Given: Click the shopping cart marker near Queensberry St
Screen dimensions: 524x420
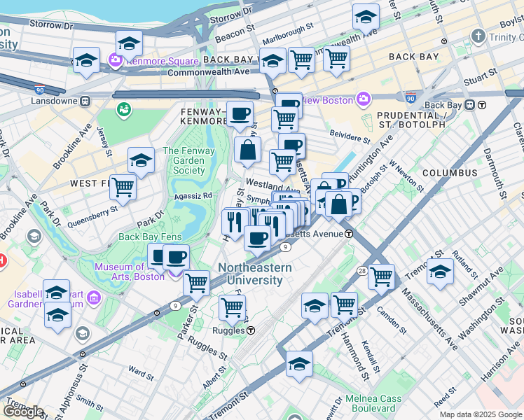Looking at the screenshot, I should click(x=123, y=189).
